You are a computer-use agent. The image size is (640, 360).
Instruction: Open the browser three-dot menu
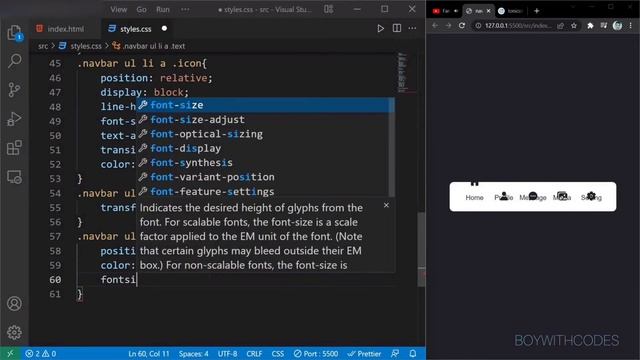pos(631,26)
